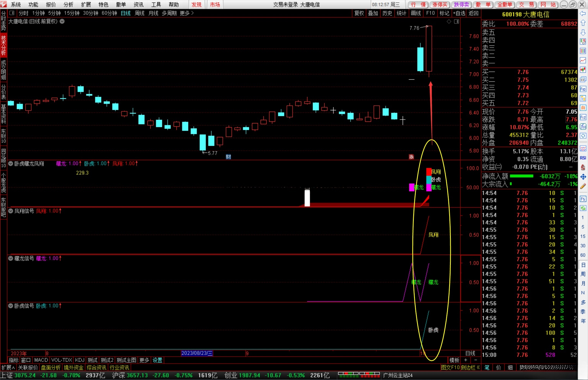Toggle the 凤翔信号 panel circle button
The height and width of the screenshot is (380, 588).
point(11,211)
